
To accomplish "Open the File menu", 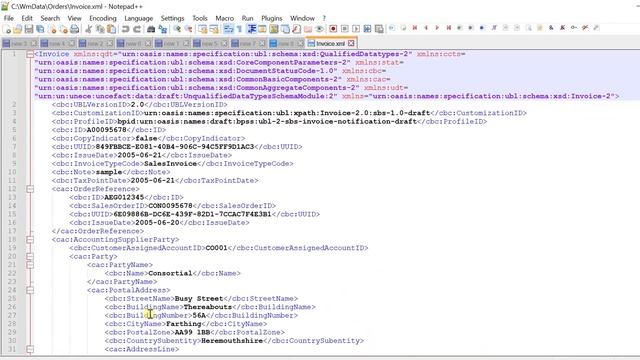I will [9, 18].
